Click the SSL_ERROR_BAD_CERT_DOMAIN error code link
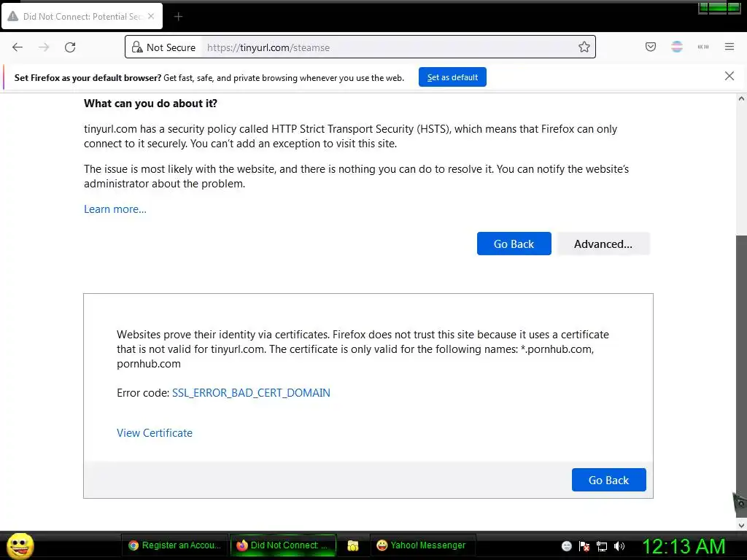Screen dimensions: 747x560 (251, 393)
